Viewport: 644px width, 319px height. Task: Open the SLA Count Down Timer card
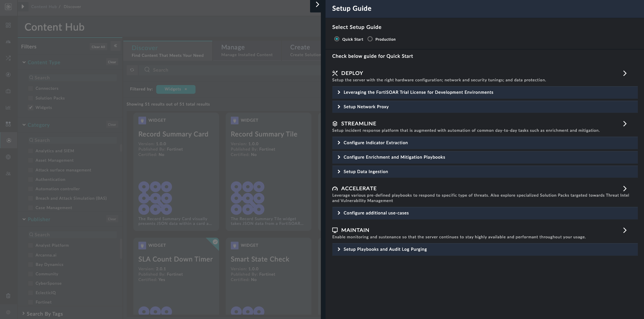(x=176, y=259)
